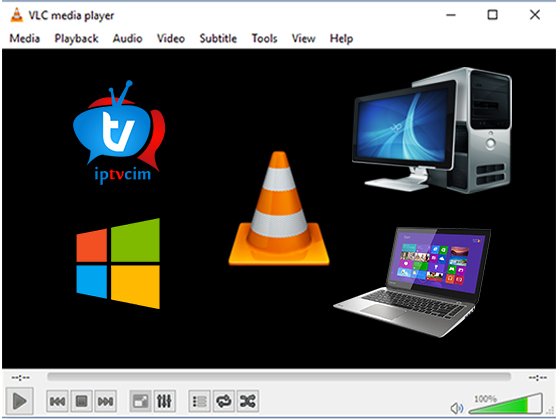Toggle loop repeat mode
Image resolution: width=560 pixels, height=419 pixels.
224,401
